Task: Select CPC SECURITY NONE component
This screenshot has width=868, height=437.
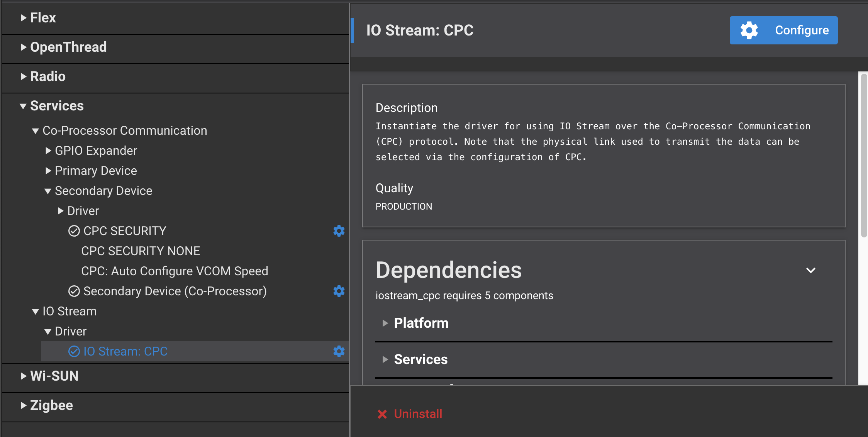Action: [x=141, y=251]
